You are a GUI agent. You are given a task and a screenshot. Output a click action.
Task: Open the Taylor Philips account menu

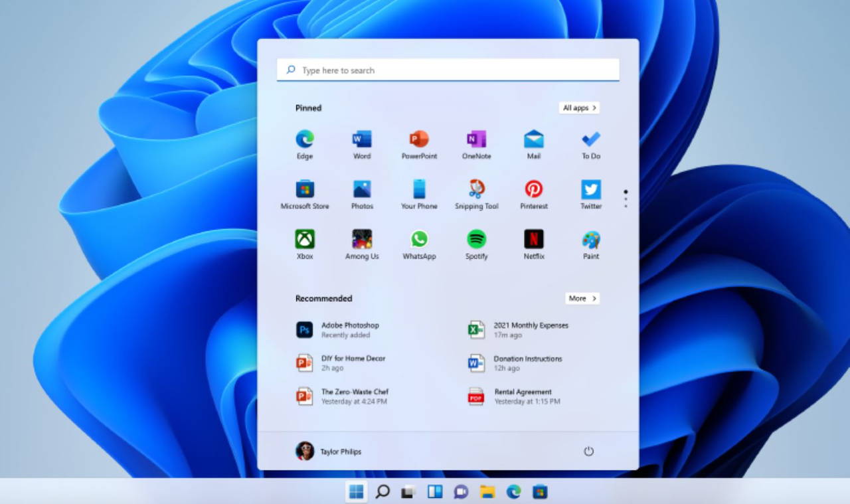click(329, 452)
